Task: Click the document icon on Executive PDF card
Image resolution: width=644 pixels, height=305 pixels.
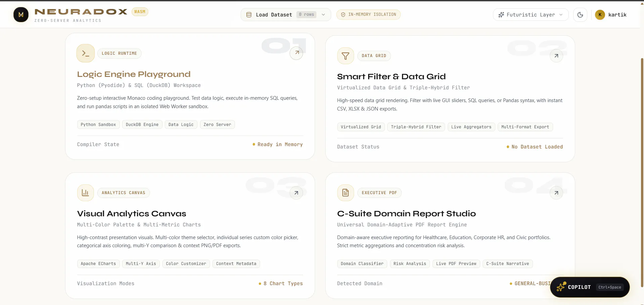Action: point(346,193)
